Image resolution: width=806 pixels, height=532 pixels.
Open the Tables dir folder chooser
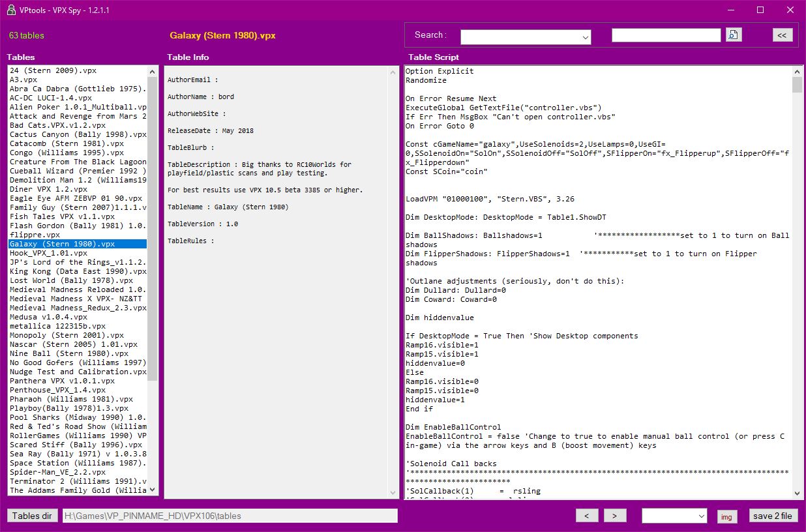[x=32, y=516]
